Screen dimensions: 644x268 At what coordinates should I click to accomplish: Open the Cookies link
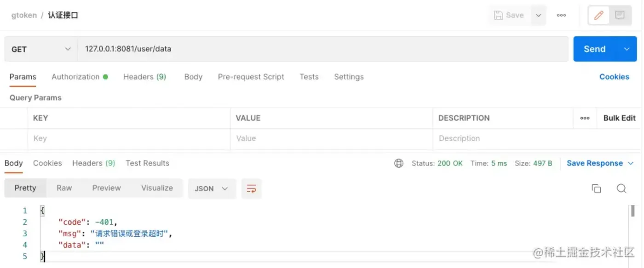[x=614, y=77]
